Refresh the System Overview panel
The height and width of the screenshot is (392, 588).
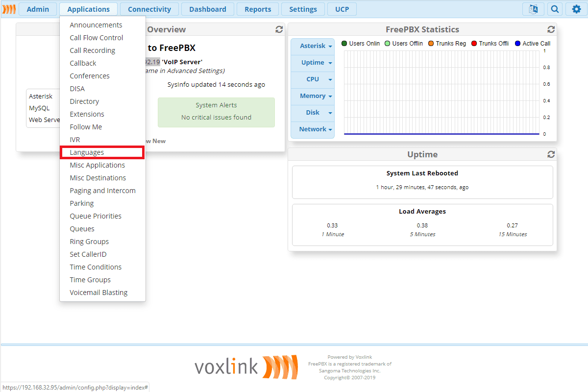tap(279, 29)
